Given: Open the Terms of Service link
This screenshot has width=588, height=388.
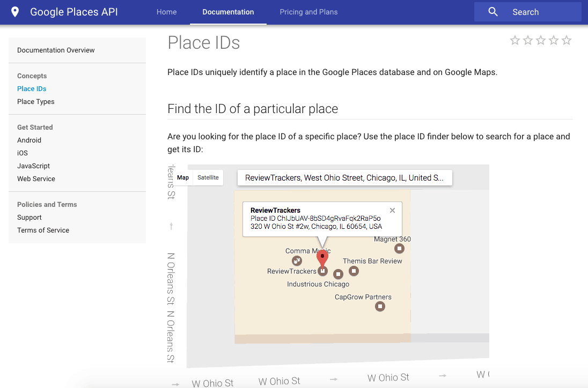Looking at the screenshot, I should [x=43, y=230].
